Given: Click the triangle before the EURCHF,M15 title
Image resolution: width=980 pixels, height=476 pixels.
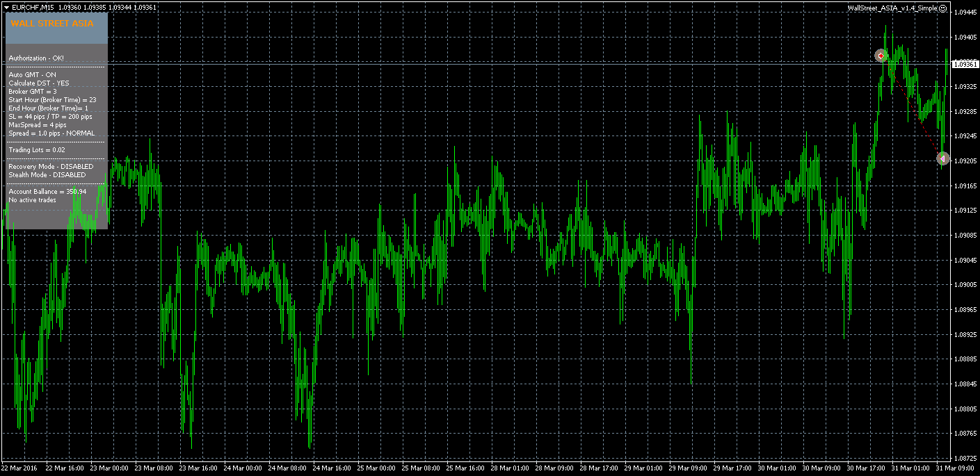Looking at the screenshot, I should pyautogui.click(x=6, y=8).
